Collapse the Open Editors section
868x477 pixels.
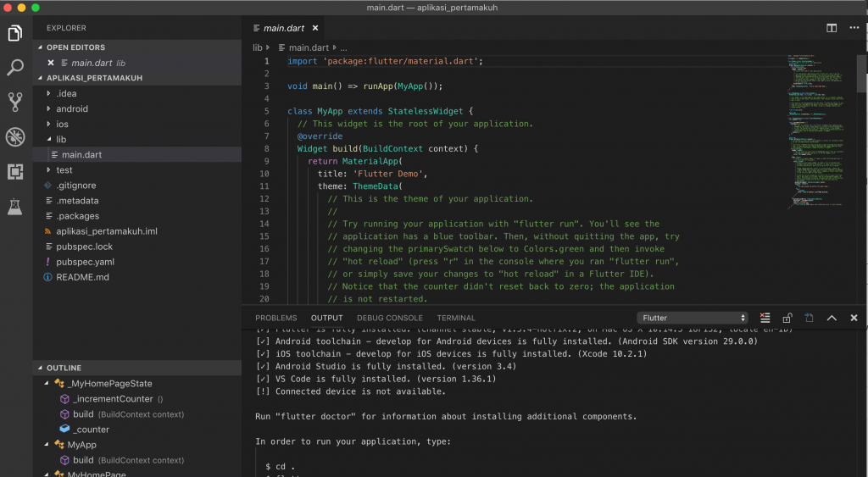(76, 47)
